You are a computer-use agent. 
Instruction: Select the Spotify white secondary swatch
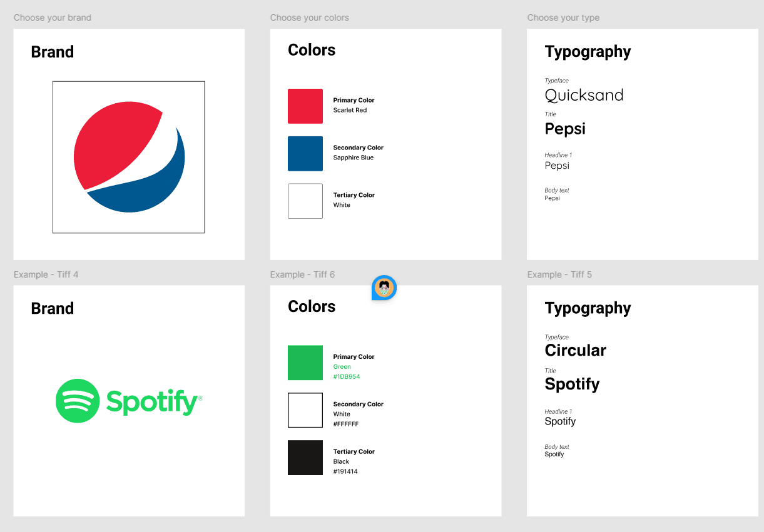[x=305, y=410]
